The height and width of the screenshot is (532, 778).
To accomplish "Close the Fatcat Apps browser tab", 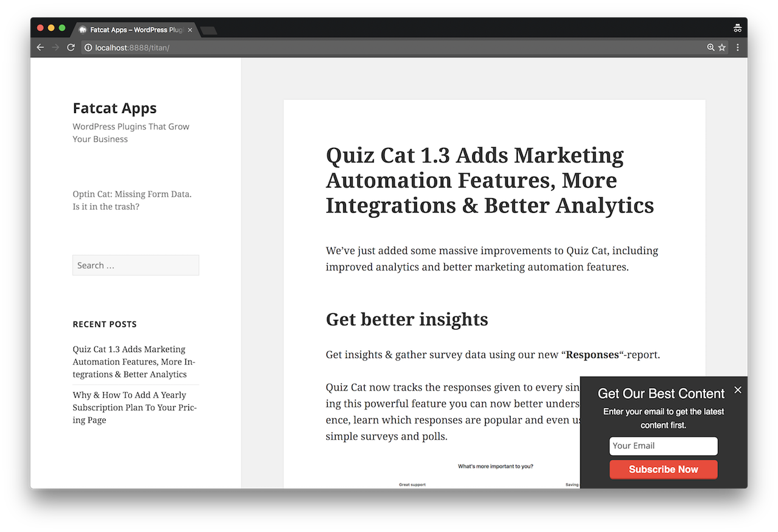I will click(190, 30).
